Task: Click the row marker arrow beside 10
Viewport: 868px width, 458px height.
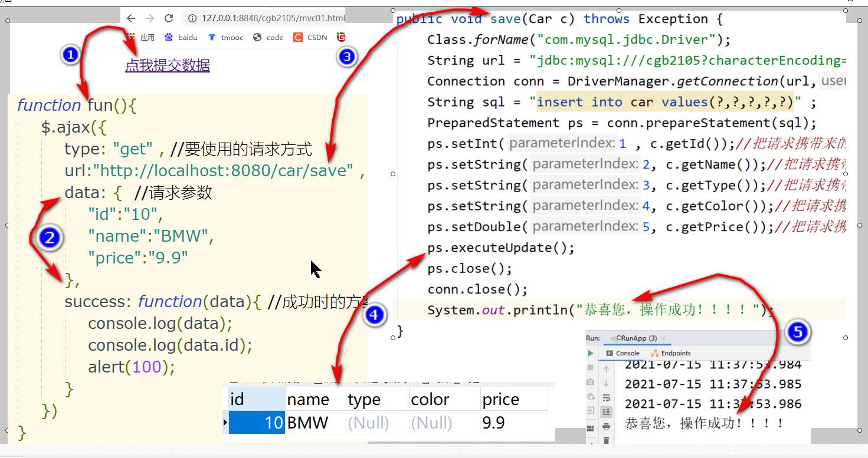Action: pos(225,423)
